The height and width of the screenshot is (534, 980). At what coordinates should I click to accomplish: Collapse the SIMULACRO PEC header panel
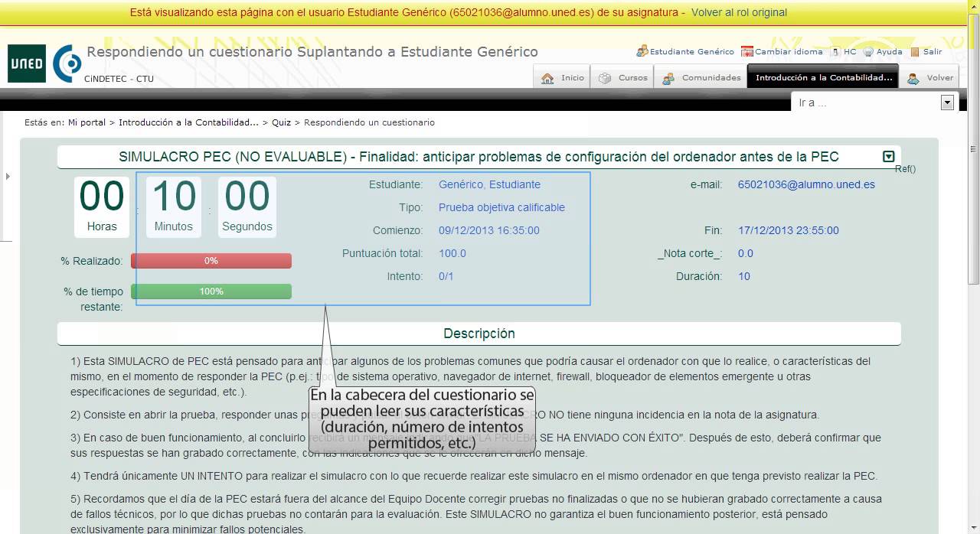pyautogui.click(x=888, y=157)
